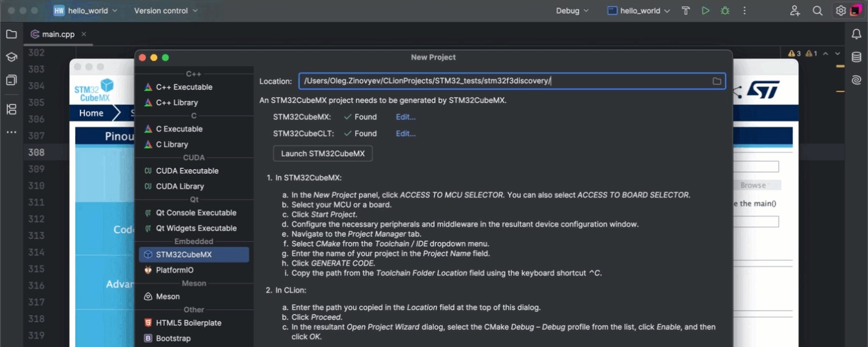Expand the Debug profile dropdown
The image size is (868, 347).
[572, 10]
